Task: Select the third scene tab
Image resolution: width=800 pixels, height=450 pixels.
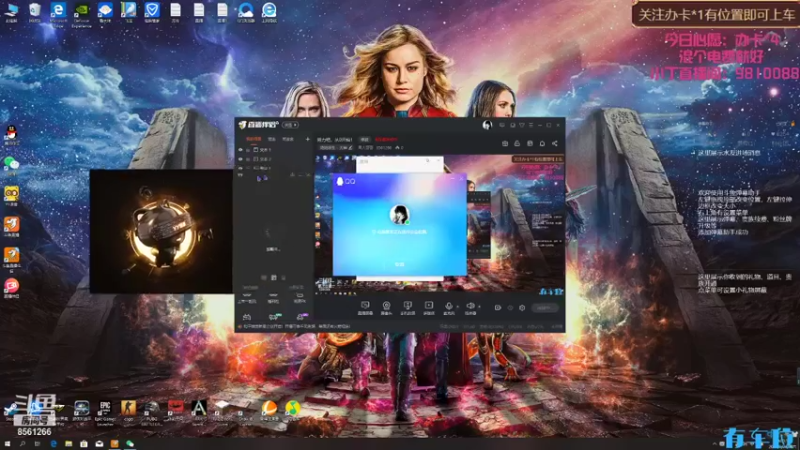Action: coord(288,139)
